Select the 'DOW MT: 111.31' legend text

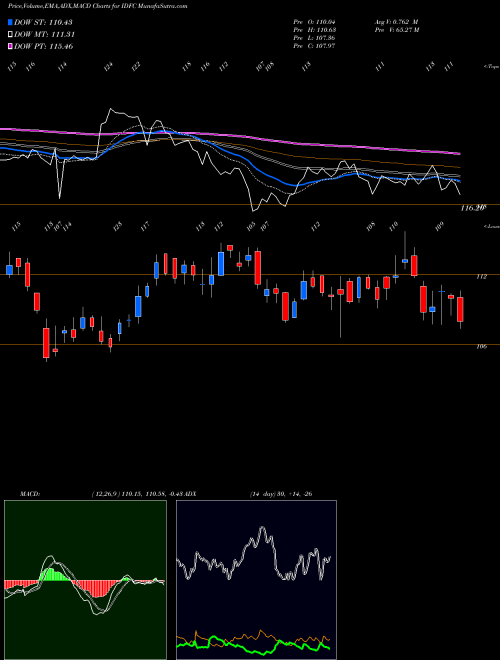45,35
